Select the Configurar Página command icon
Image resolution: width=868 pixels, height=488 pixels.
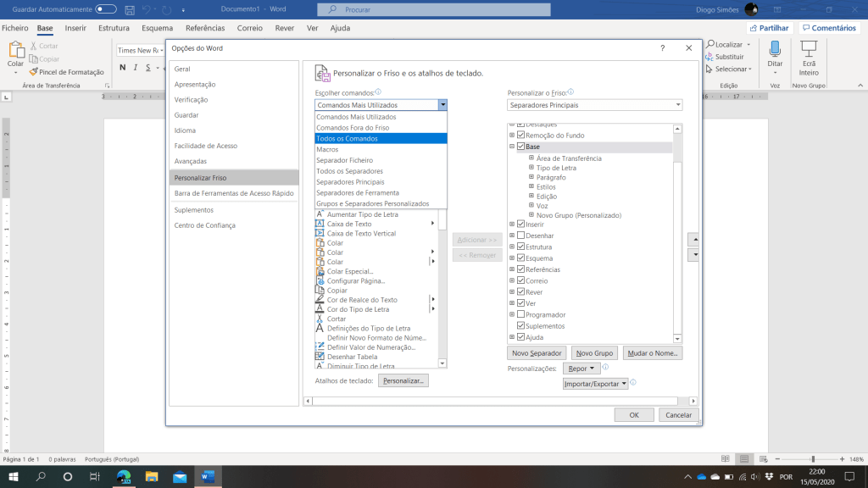click(x=320, y=280)
